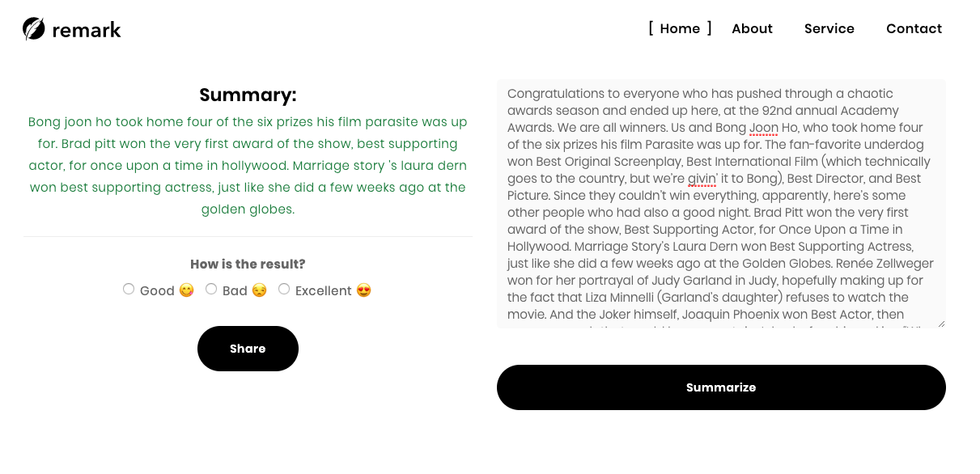980x474 pixels.
Task: Pick the Excellent rating radio button
Action: tap(284, 289)
